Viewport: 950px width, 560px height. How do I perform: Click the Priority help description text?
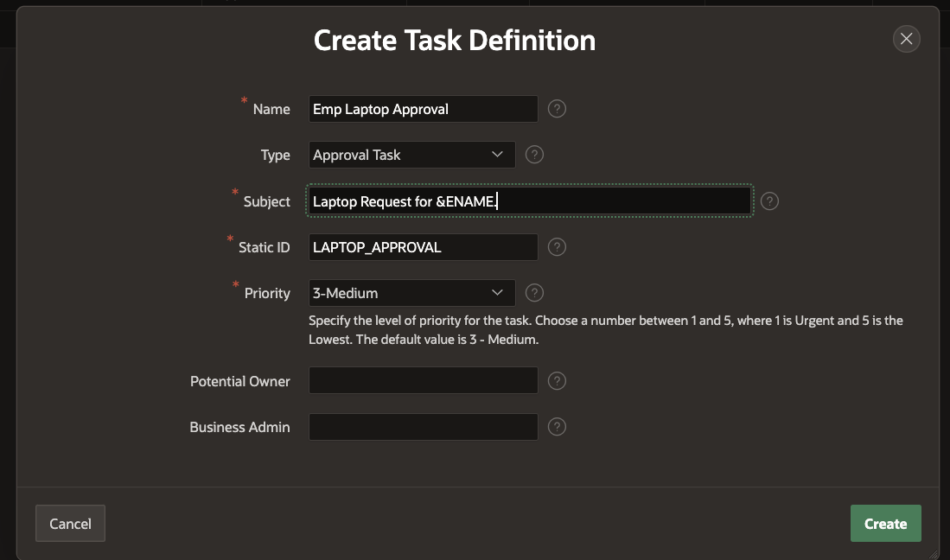tap(605, 330)
